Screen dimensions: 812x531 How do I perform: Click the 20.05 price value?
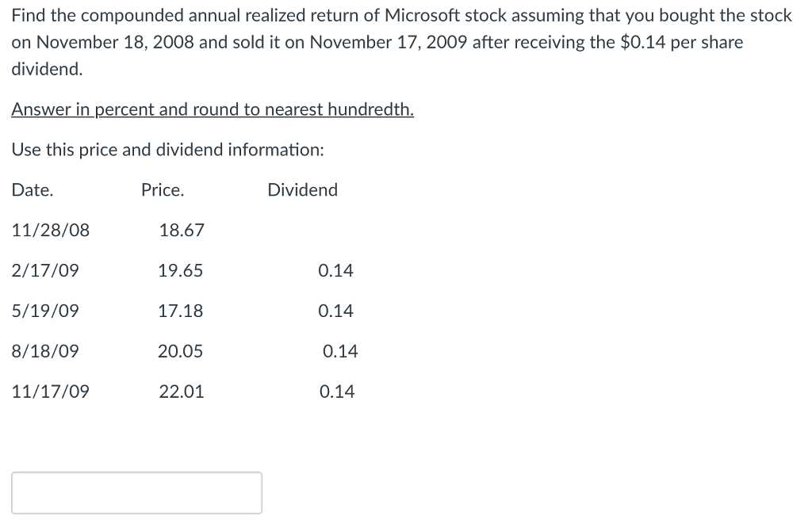182,351
